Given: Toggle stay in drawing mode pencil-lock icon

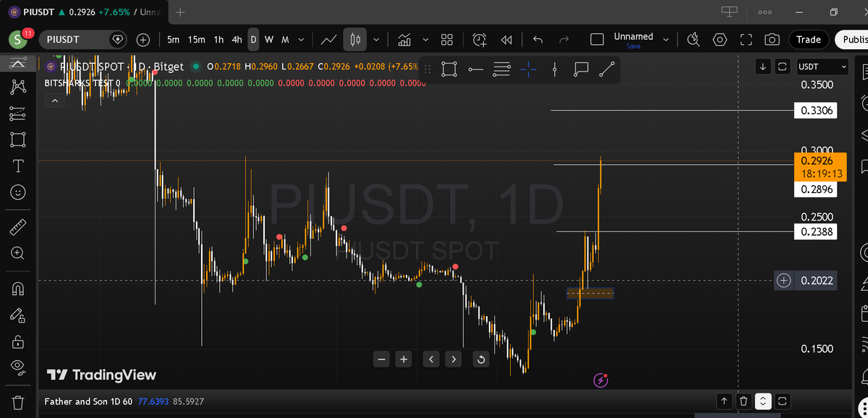Looking at the screenshot, I should (18, 315).
